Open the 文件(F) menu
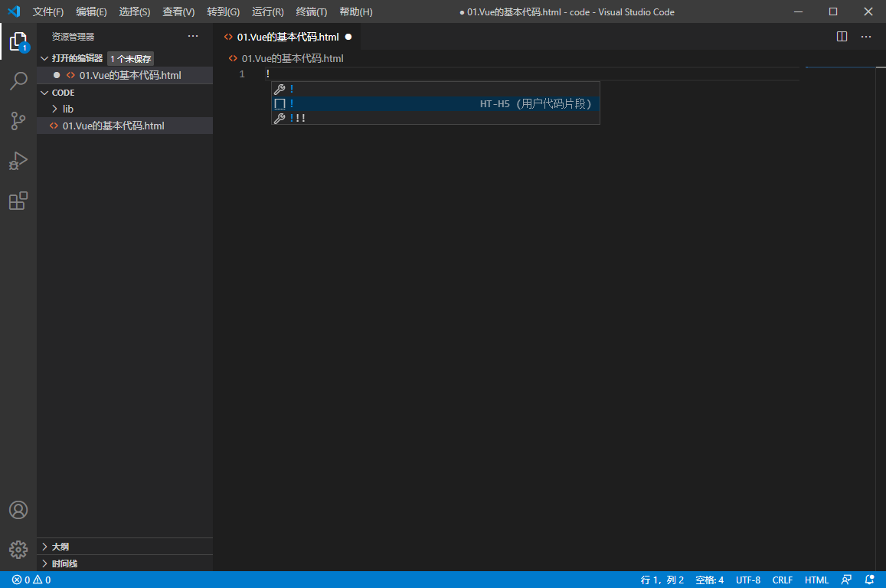Screen dimensions: 886x588 48,11
